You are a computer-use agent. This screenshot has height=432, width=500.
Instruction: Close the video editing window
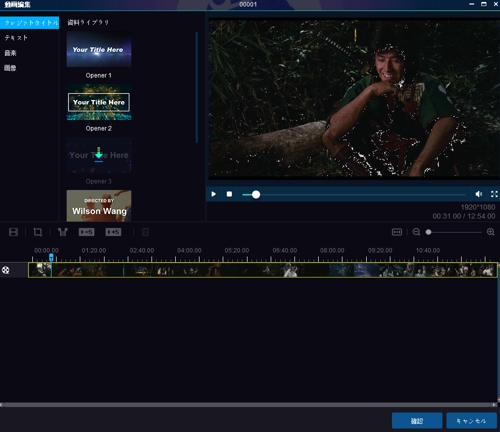pos(496,4)
